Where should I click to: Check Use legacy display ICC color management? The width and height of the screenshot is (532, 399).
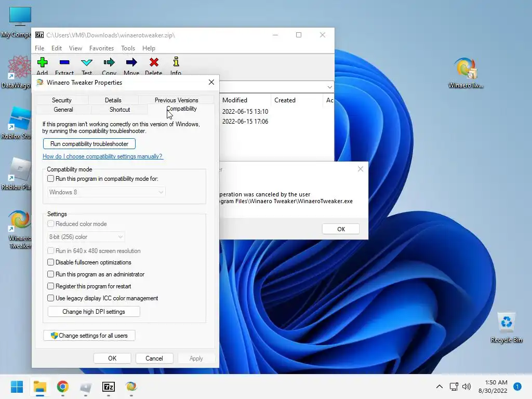pyautogui.click(x=50, y=298)
